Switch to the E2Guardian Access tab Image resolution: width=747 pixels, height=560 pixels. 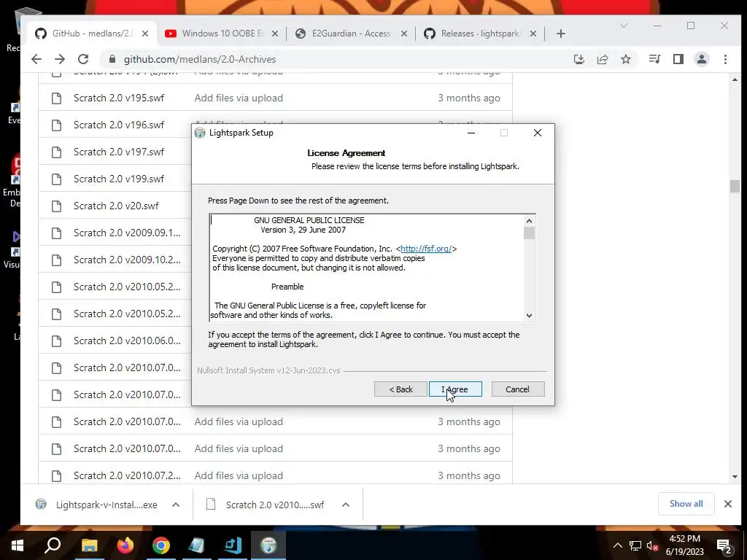(351, 34)
